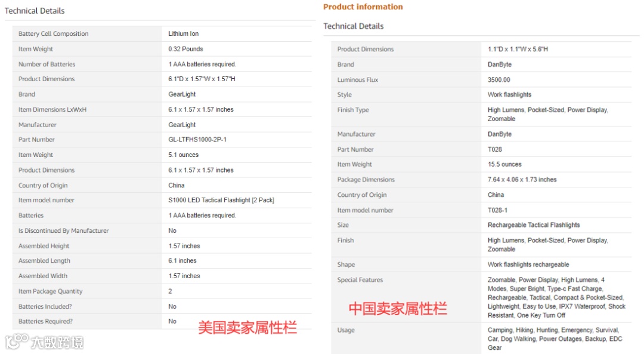Click the 6.1"D x 1.57"W x 1.57"H dimensions value
Image resolution: width=644 pixels, height=354 pixels.
pyautogui.click(x=202, y=79)
